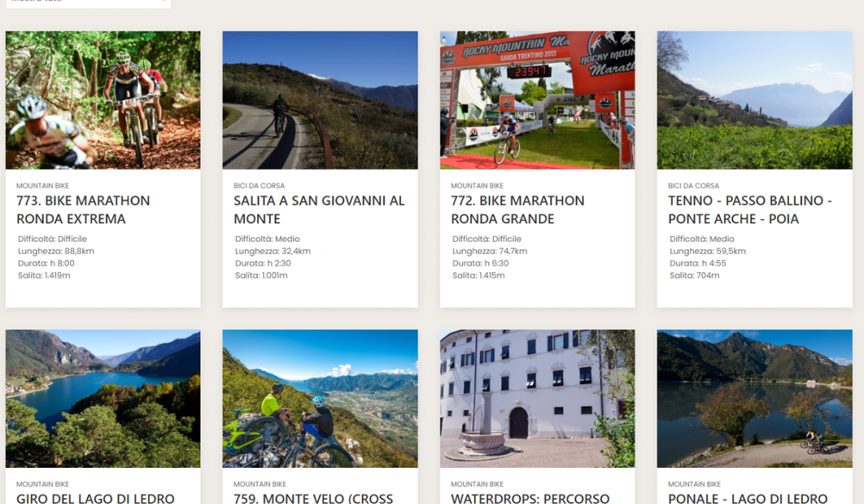Open Tenno - Passo Ballino - Ponte Arche title

(x=750, y=209)
